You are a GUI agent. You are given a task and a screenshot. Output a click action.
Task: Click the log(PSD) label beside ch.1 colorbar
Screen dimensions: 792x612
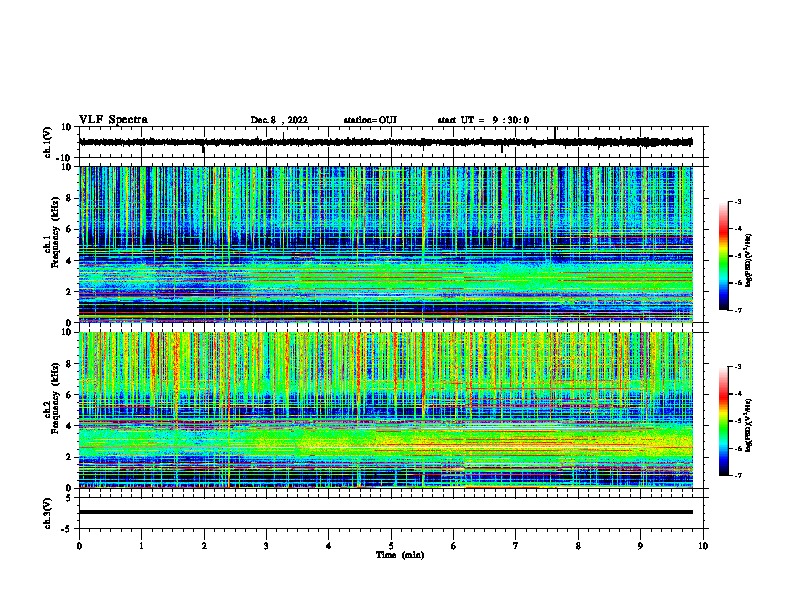(x=749, y=260)
